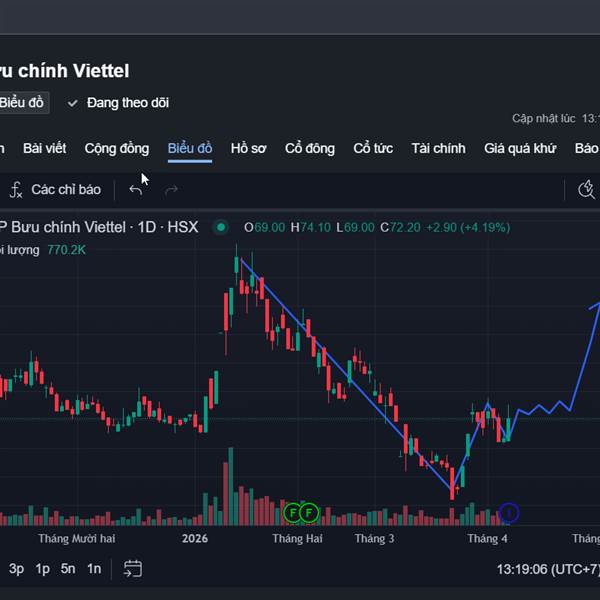
Task: Click the close price C72.20
Action: [400, 228]
